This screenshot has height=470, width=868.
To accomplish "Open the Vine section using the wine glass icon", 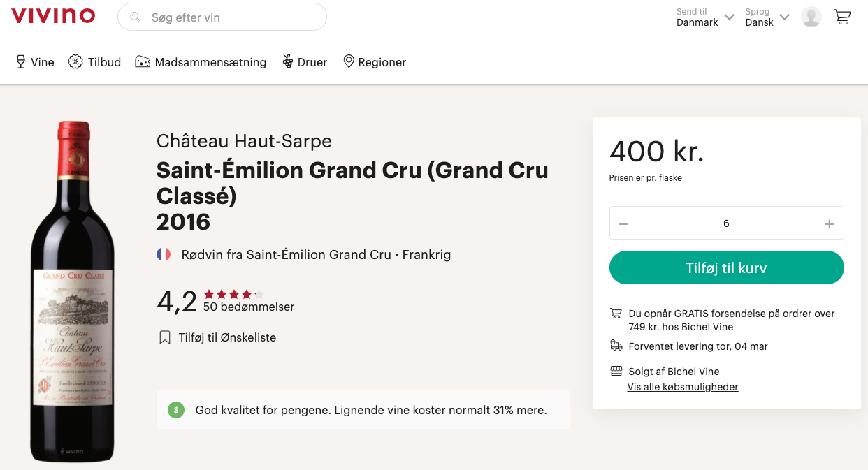I will 20,61.
